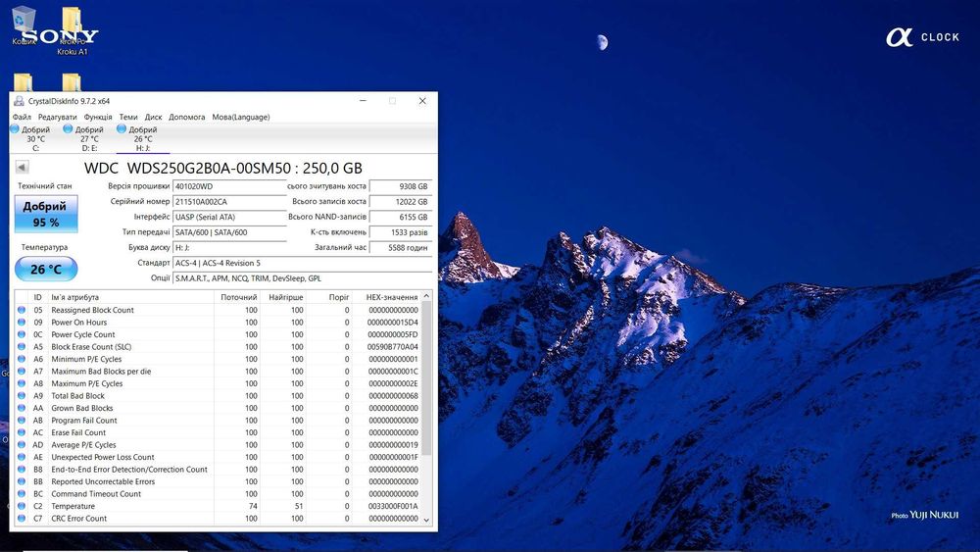Screen dimensions: 980x552
Task: Click status icon of Maximum Bad Blocks per die
Action: [x=22, y=372]
